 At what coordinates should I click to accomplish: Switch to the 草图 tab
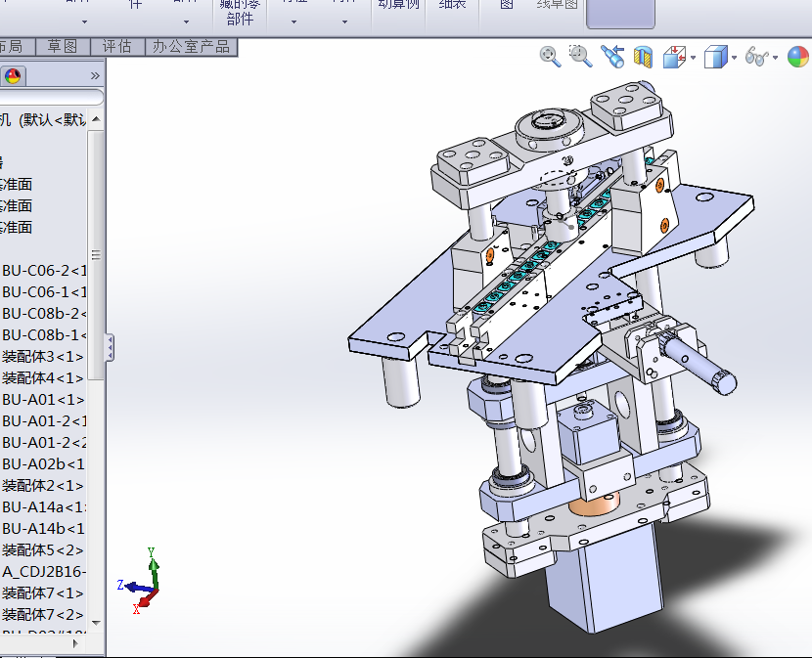tap(63, 46)
